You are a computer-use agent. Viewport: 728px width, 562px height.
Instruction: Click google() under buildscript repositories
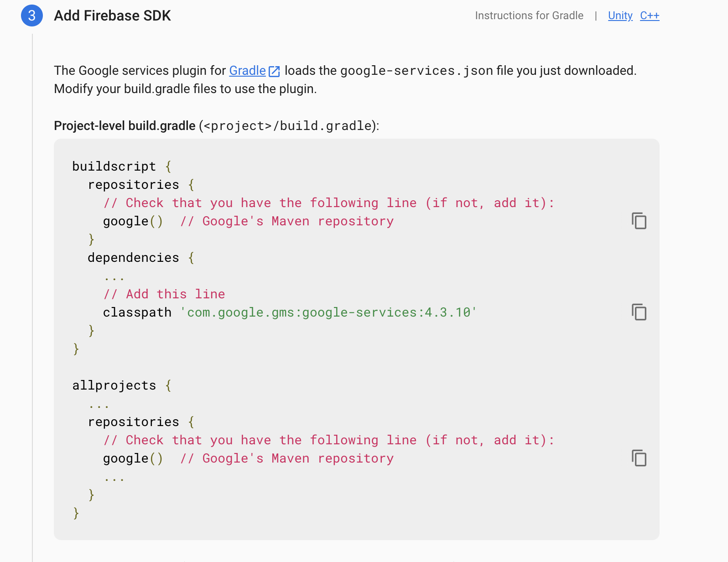pos(133,221)
